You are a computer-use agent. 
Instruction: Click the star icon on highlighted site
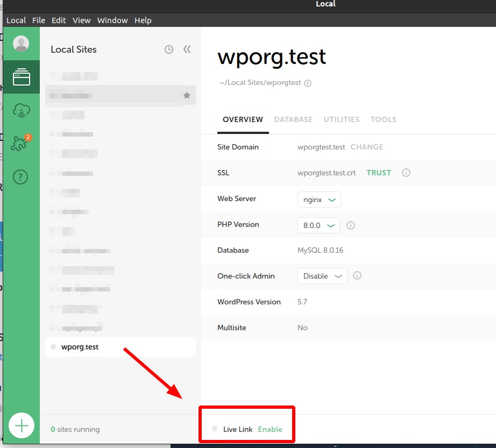(187, 95)
